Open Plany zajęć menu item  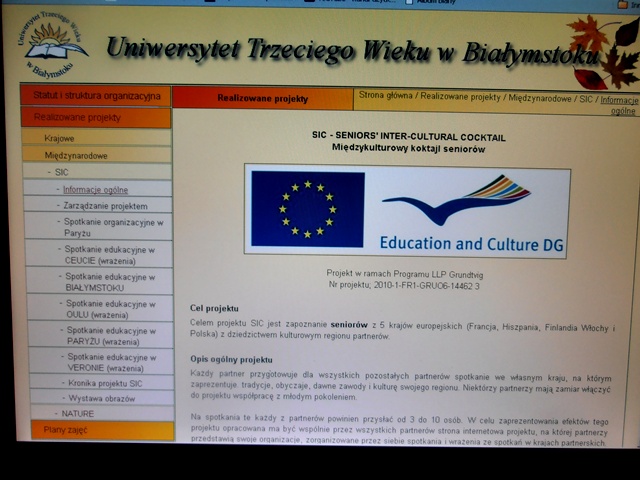click(x=66, y=430)
